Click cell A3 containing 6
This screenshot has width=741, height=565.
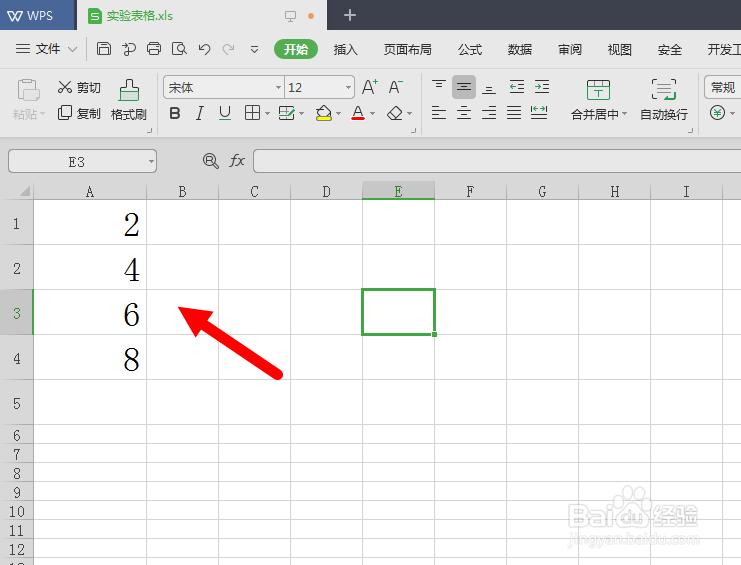tap(90, 312)
